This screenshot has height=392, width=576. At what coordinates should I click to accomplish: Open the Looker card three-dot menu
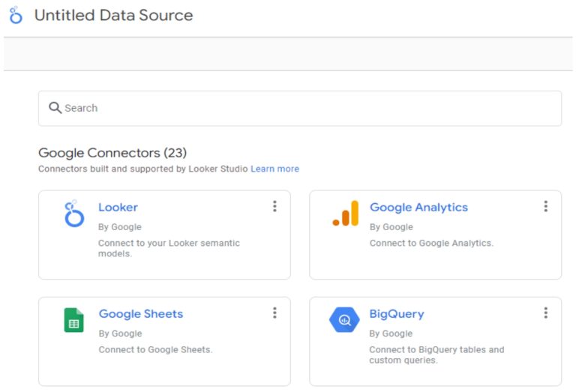click(274, 206)
